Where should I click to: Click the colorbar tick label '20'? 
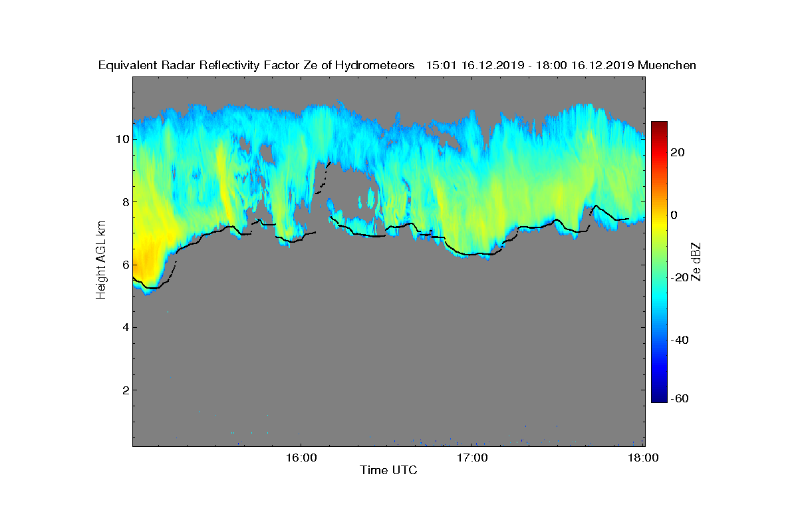coord(678,152)
